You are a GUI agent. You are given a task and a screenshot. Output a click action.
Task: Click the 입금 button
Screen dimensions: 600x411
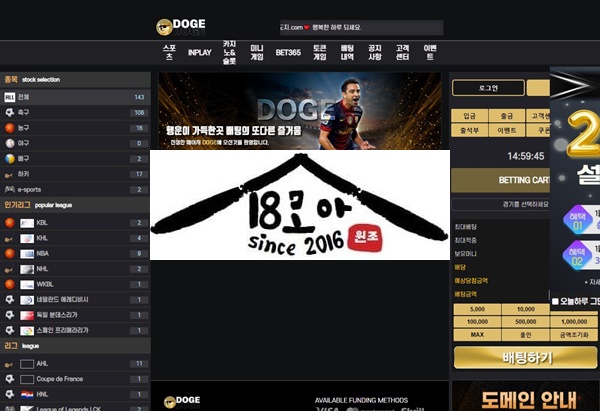tap(470, 116)
